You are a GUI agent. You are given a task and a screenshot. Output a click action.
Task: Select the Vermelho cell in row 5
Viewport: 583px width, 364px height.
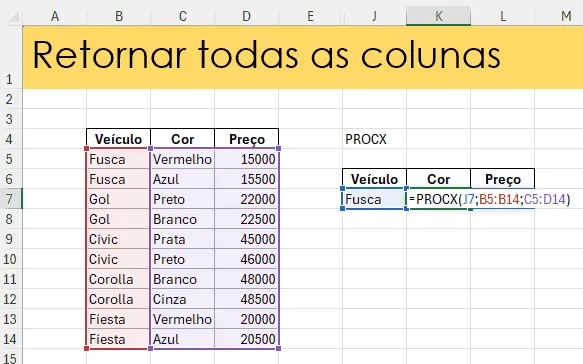click(183, 159)
